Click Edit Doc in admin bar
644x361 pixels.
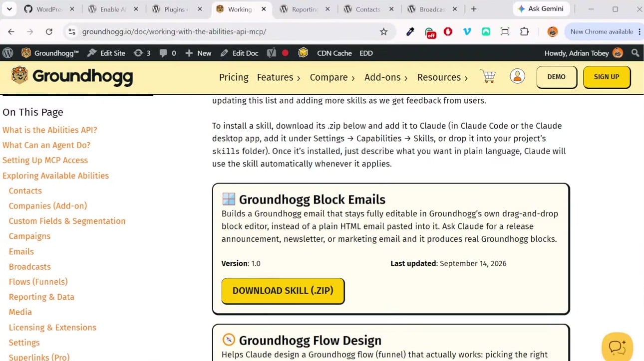(x=240, y=53)
